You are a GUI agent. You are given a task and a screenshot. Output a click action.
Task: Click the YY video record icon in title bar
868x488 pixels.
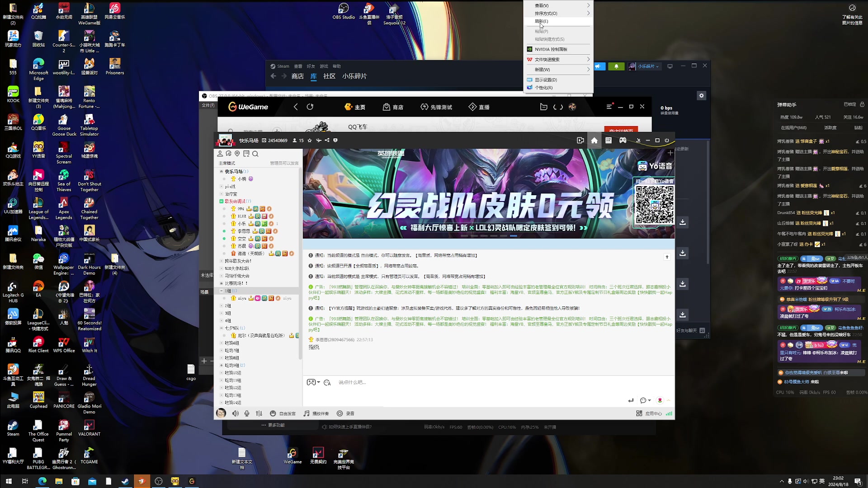580,141
